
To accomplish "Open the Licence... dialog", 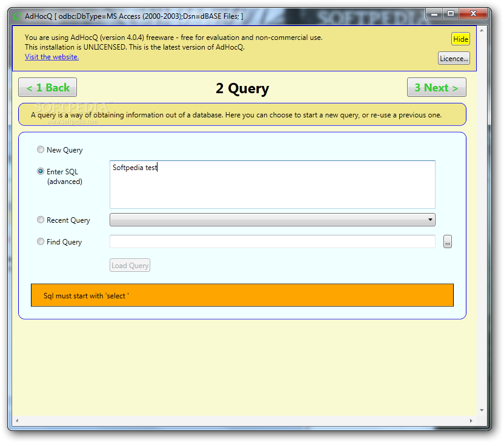I will coord(454,59).
